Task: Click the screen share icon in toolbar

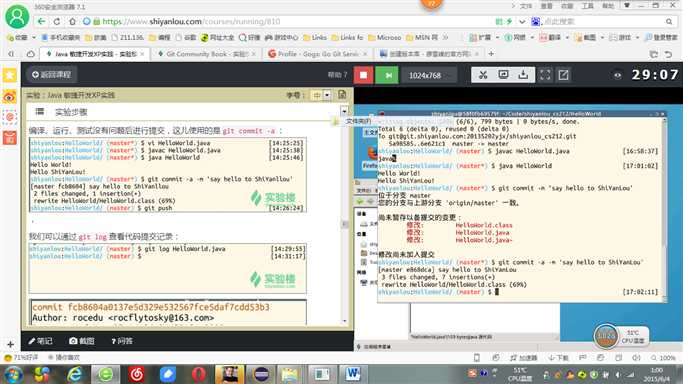Action: click(503, 74)
